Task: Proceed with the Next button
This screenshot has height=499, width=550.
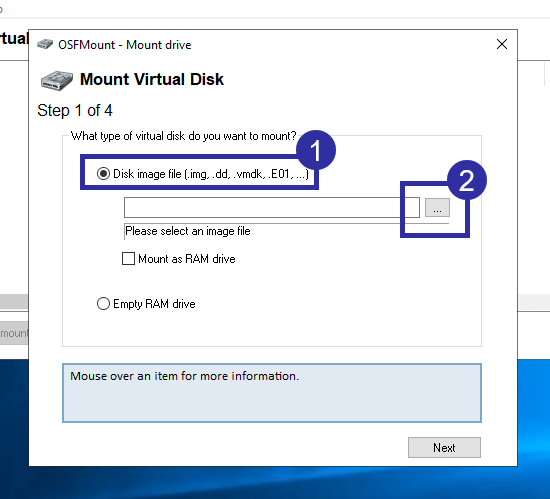Action: [x=444, y=447]
